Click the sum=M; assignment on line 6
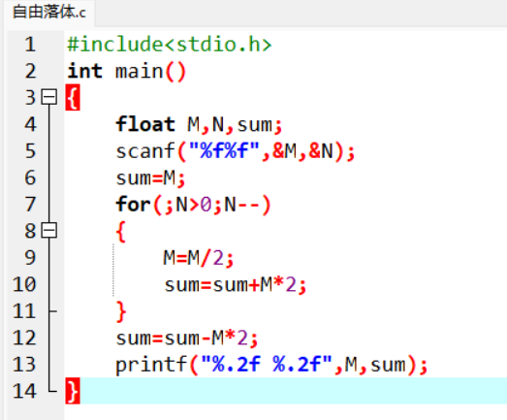This screenshot has height=420, width=507. tap(150, 178)
